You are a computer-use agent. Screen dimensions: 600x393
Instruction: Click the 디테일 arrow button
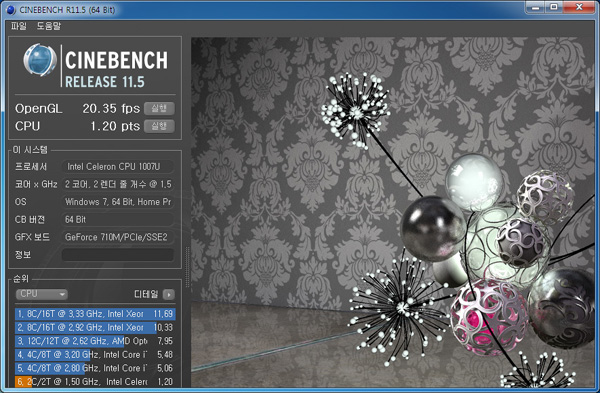(168, 294)
